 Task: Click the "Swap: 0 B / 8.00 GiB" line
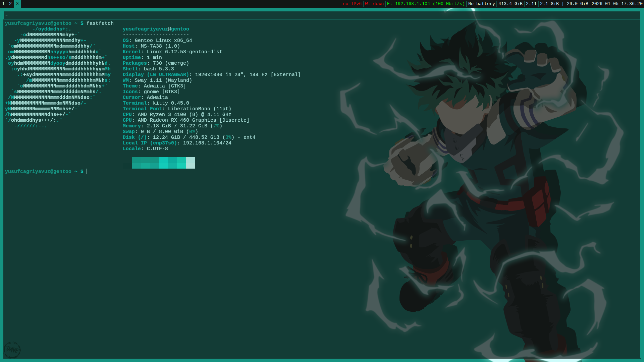coord(160,132)
